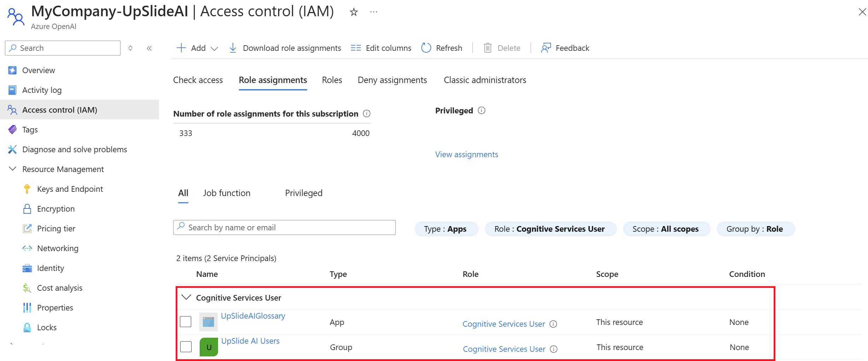868x361 pixels.
Task: Refresh the role assignments list
Action: (442, 48)
